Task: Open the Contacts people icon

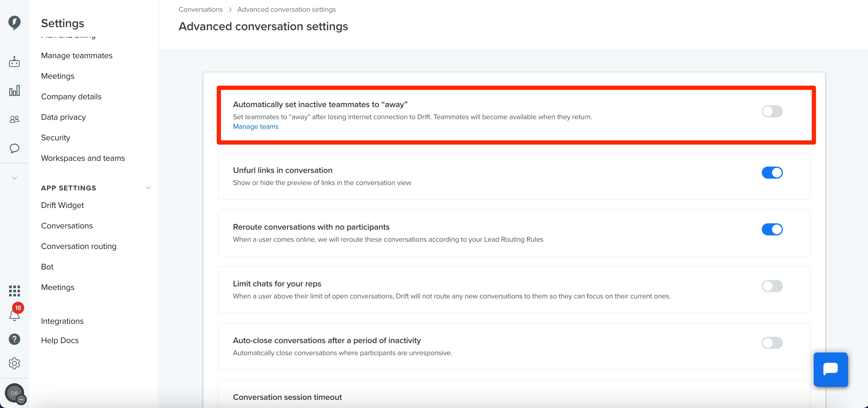Action: (x=14, y=119)
